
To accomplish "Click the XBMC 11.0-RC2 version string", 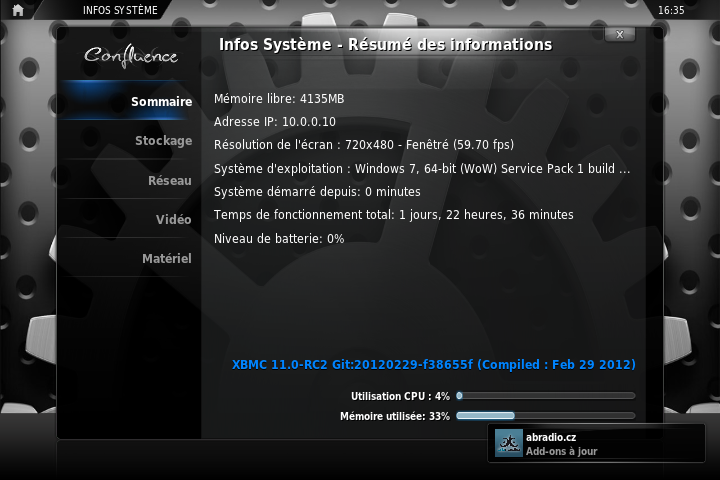I will click(433, 364).
